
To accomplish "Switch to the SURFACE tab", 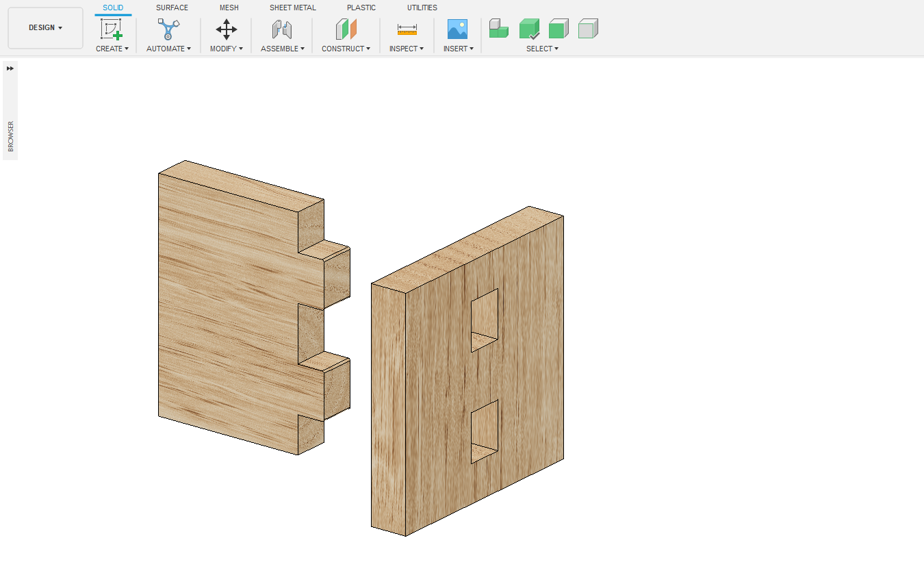I will 172,8.
